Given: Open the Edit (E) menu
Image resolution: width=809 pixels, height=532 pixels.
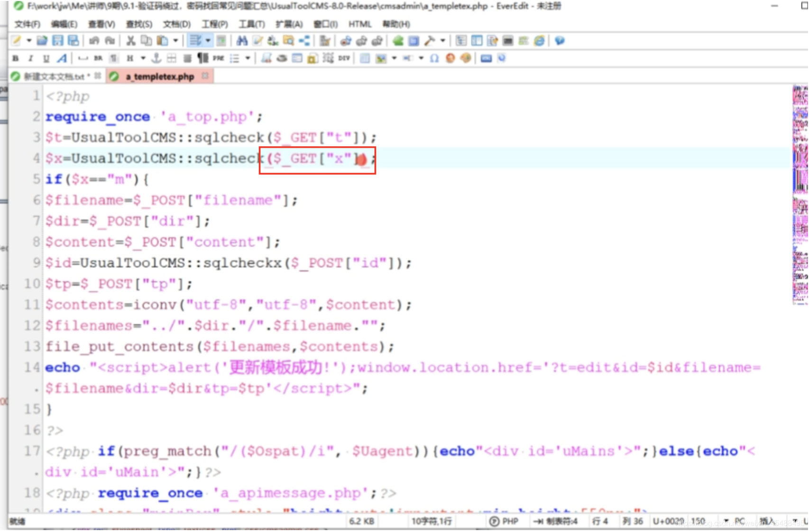Looking at the screenshot, I should pyautogui.click(x=64, y=24).
